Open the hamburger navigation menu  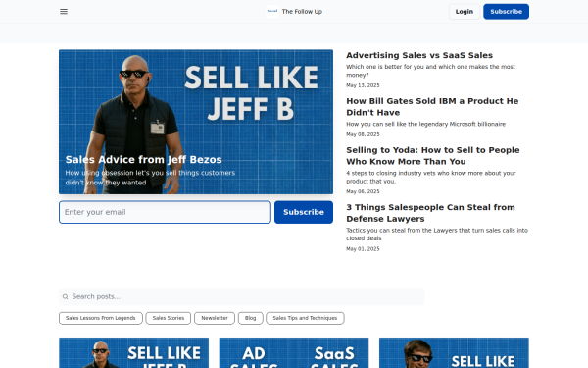(x=64, y=11)
